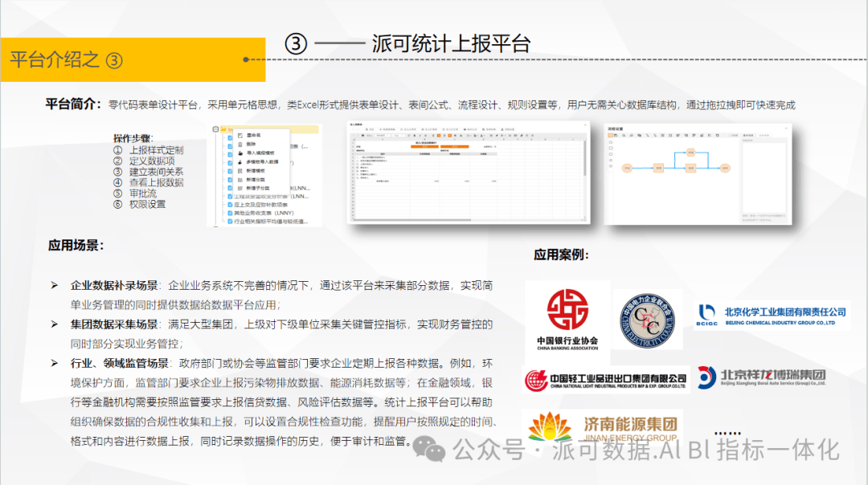Viewport: 868px width, 485px height.
Task: Select 导入填报模板 from the context menu
Action: tap(260, 153)
